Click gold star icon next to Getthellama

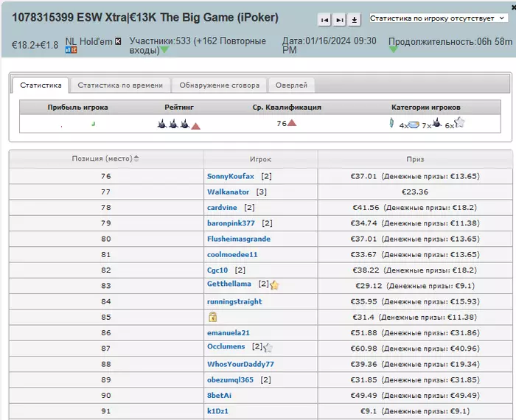274,285
